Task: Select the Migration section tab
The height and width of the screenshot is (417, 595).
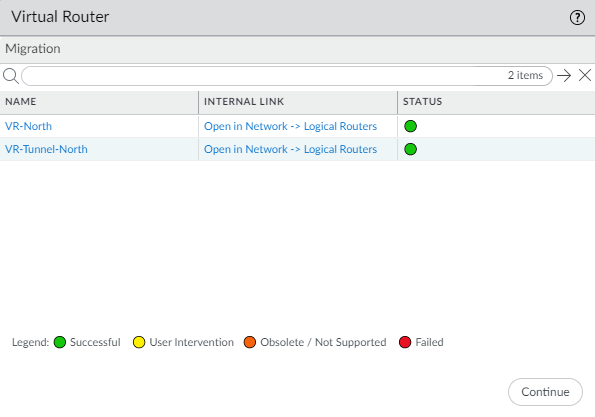Action: [x=33, y=49]
